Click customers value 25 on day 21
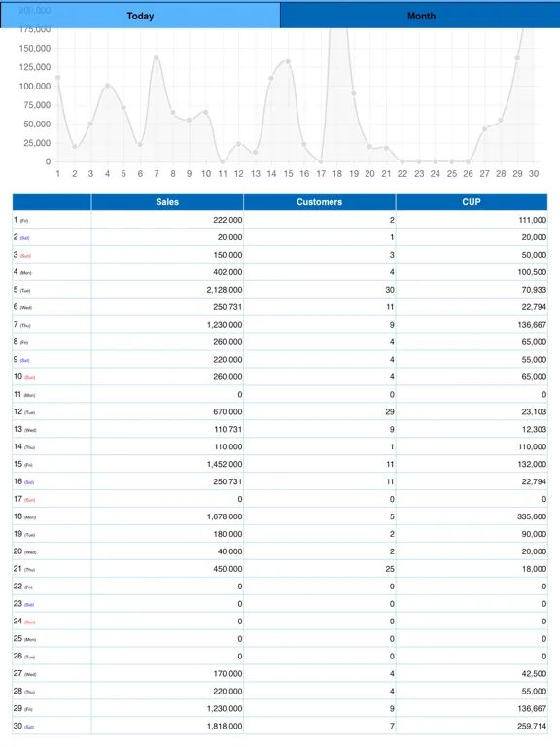Screen dimensions: 560x747 point(390,569)
